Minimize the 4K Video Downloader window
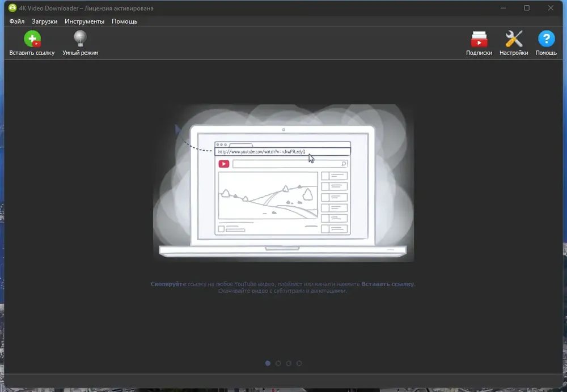567x392 pixels. pyautogui.click(x=503, y=8)
